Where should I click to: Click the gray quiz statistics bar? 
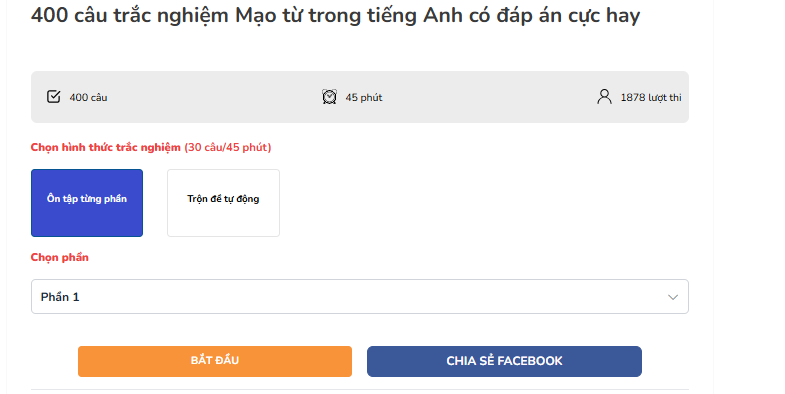point(360,97)
